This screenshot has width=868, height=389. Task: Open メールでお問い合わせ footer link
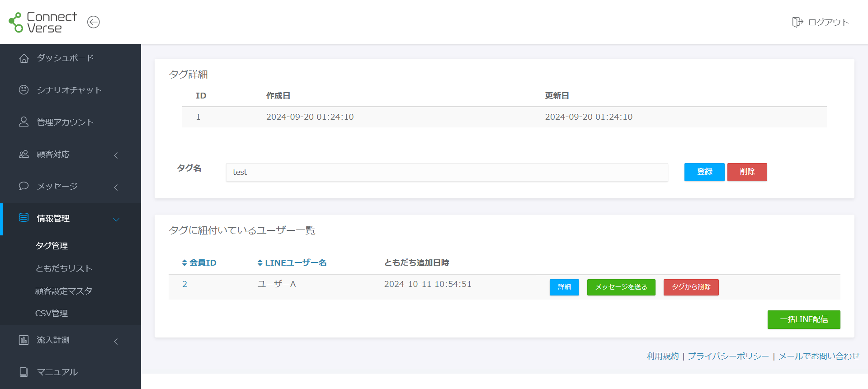click(819, 356)
